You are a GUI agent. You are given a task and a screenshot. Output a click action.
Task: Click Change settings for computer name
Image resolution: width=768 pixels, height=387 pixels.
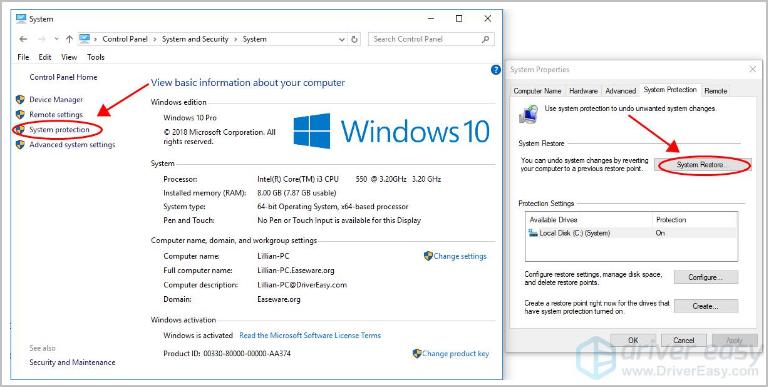coord(460,256)
